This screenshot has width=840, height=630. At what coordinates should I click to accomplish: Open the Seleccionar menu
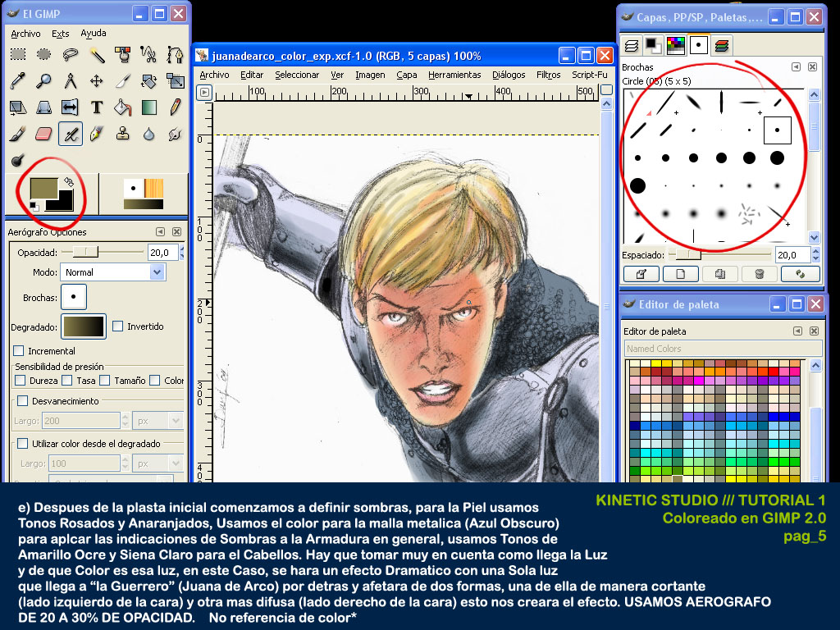[x=297, y=75]
